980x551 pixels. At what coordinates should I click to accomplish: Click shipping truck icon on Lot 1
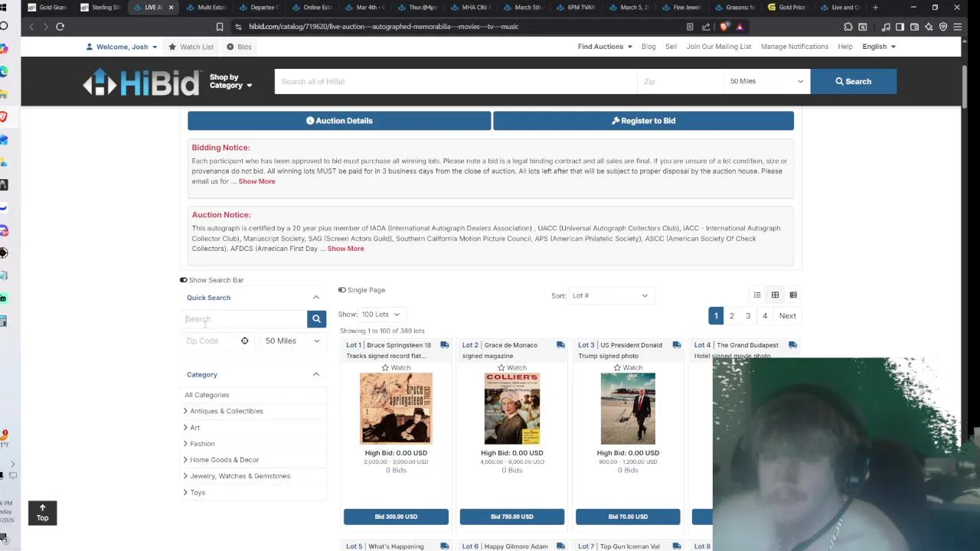[x=444, y=345]
